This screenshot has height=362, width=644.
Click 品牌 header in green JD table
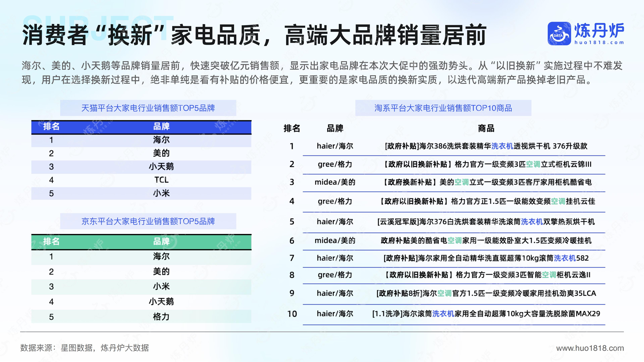coord(161,241)
